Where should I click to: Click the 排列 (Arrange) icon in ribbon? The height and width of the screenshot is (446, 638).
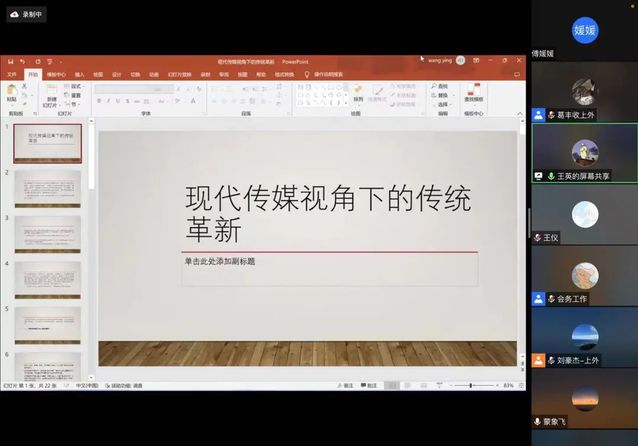click(x=358, y=96)
